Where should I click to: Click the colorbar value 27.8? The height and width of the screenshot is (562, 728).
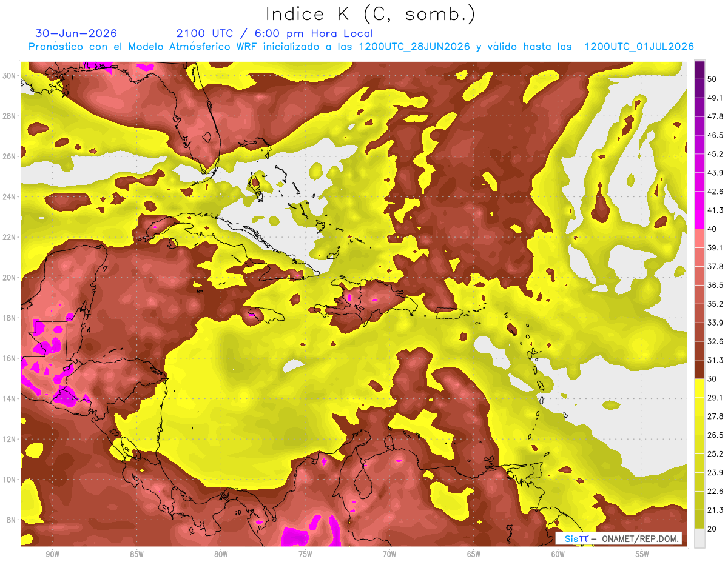point(715,416)
